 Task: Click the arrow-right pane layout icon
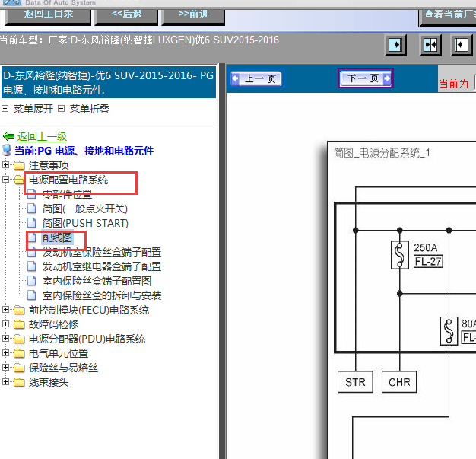click(x=395, y=45)
